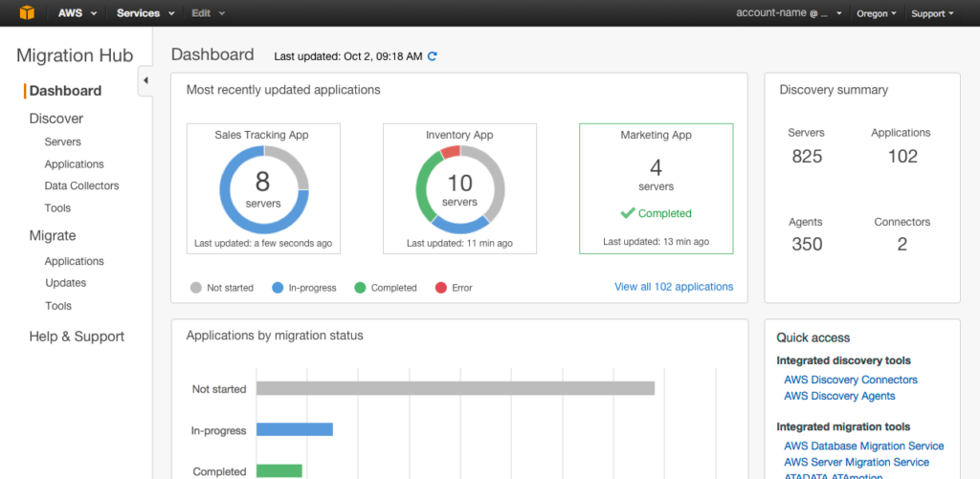Image resolution: width=980 pixels, height=479 pixels.
Task: Collapse the sidebar using the arrow handle
Action: 145,80
